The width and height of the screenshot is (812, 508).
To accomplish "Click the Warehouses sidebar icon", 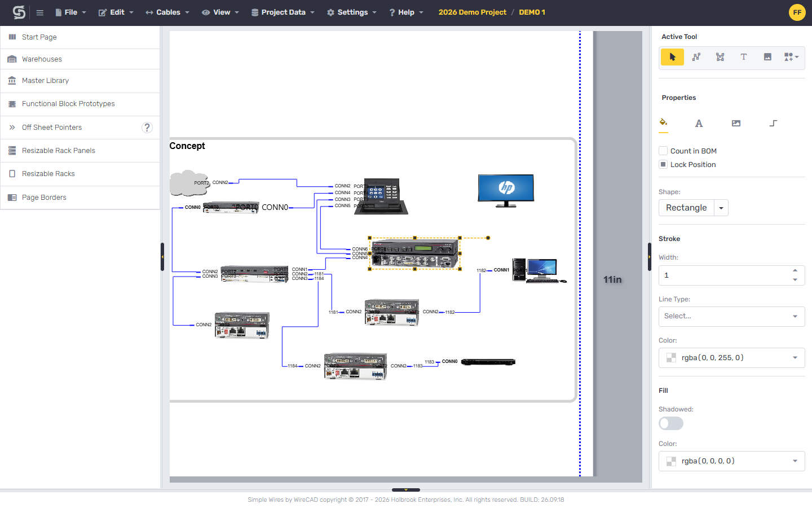I will pyautogui.click(x=12, y=59).
